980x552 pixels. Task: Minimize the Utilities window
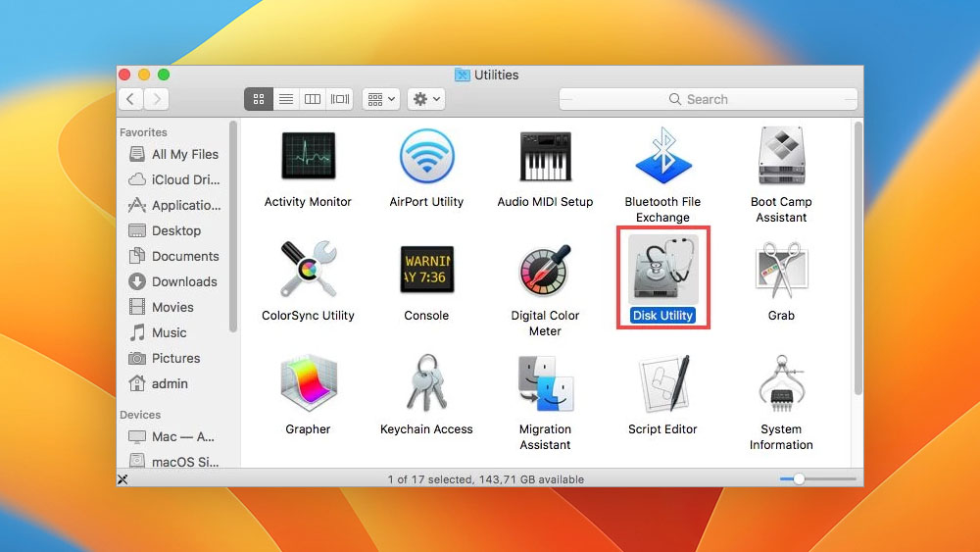pyautogui.click(x=144, y=75)
